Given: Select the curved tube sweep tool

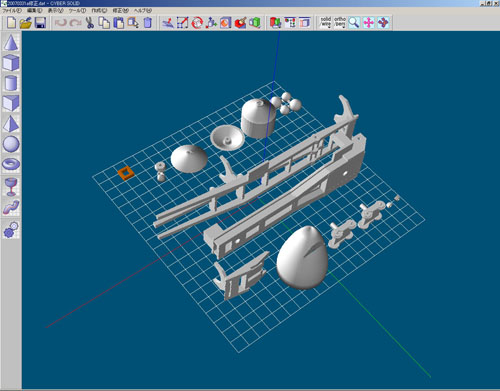Looking at the screenshot, I should pyautogui.click(x=11, y=207).
